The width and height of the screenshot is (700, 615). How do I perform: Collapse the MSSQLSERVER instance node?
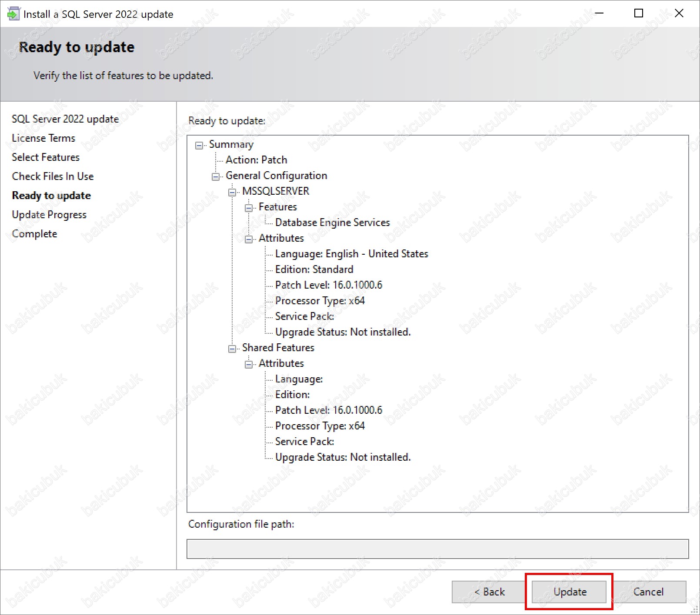[232, 192]
